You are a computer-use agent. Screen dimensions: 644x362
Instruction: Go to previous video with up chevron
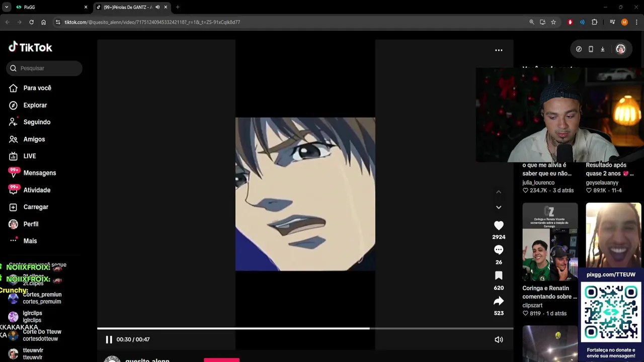[x=499, y=192]
